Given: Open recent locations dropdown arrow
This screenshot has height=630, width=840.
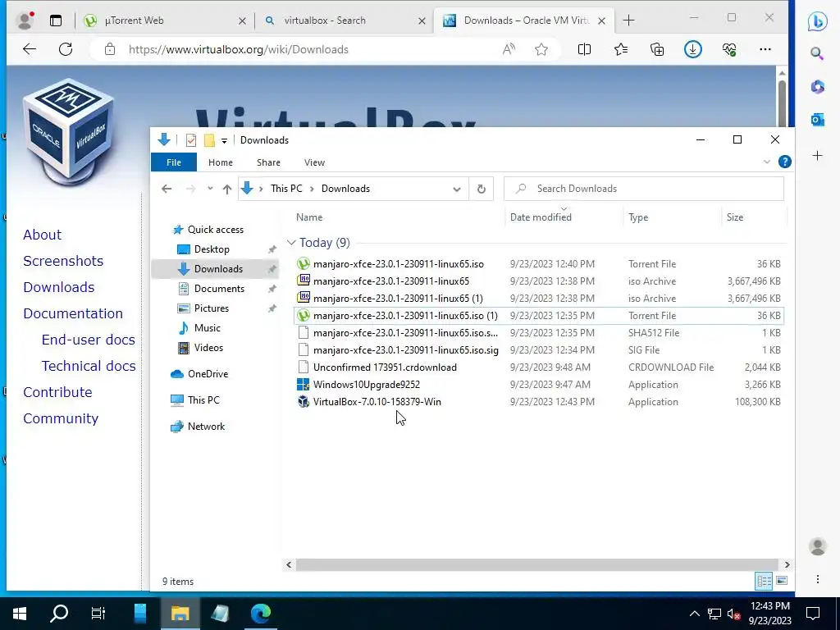Looking at the screenshot, I should (210, 189).
